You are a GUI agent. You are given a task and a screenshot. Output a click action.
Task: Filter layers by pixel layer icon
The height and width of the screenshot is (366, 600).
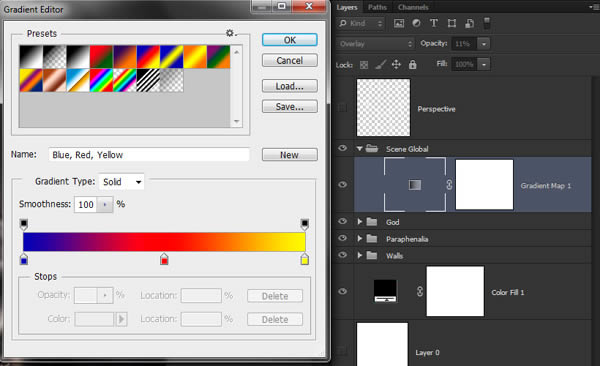pyautogui.click(x=399, y=23)
